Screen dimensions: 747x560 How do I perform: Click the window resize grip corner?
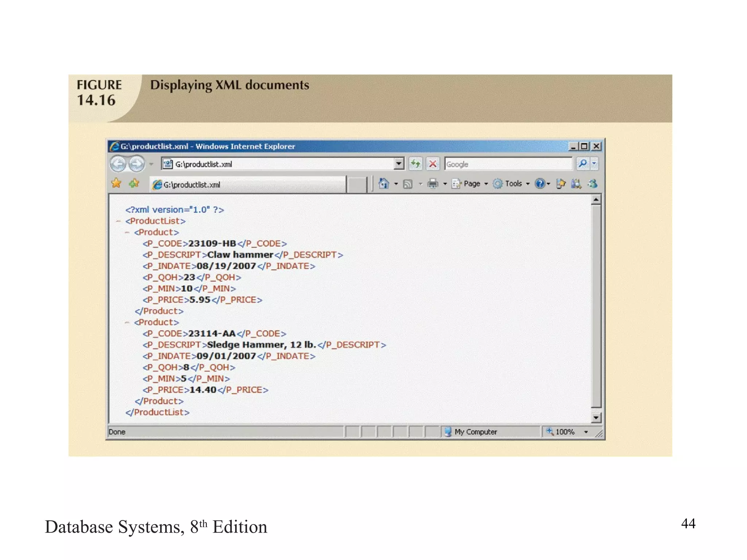coord(599,433)
